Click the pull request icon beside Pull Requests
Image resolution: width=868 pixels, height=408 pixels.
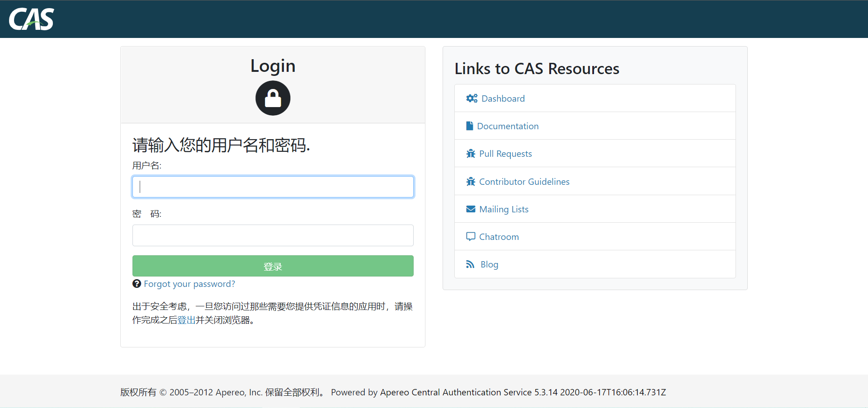pos(470,153)
